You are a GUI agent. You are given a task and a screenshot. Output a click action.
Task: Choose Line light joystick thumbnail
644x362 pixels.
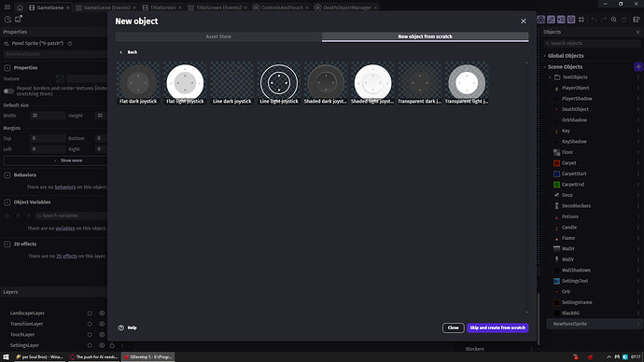point(279,83)
